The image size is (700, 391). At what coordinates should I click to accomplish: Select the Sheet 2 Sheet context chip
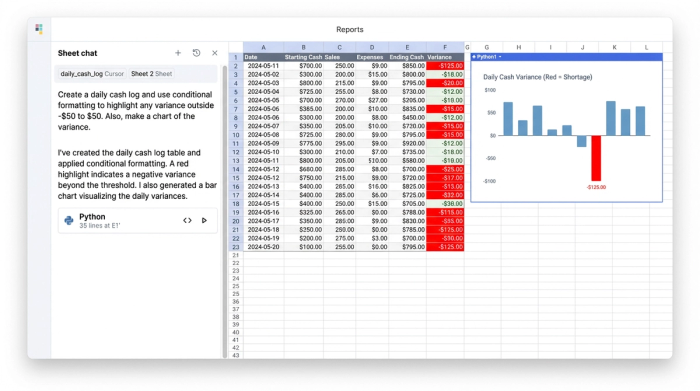pos(151,74)
